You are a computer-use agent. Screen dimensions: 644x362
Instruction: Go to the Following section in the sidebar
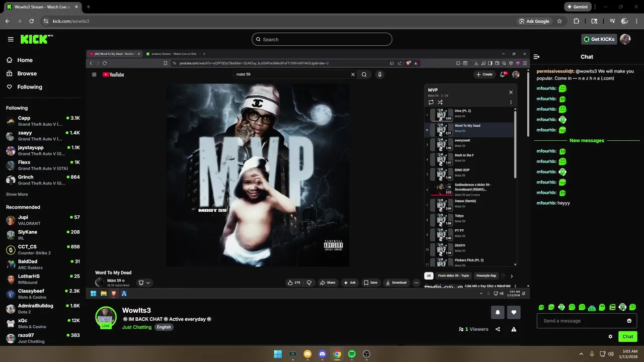24,87
